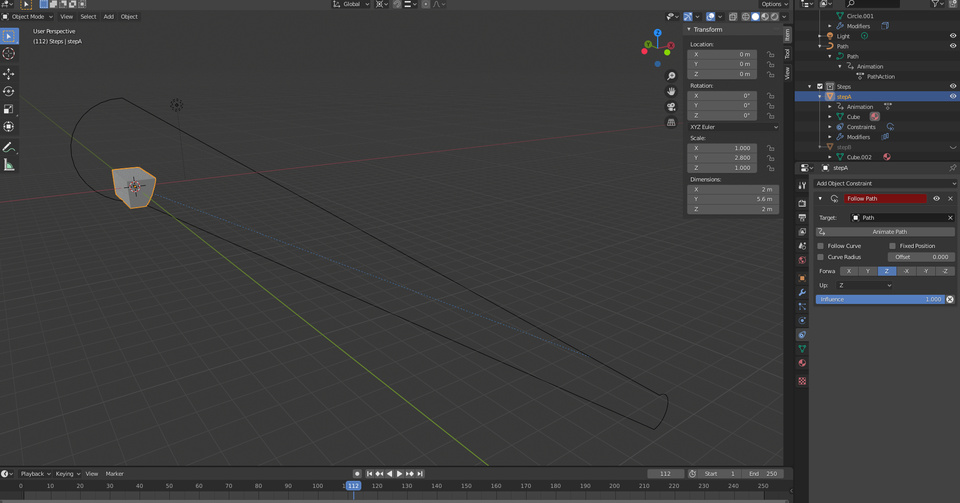Expand the Constraints row under stepA
This screenshot has height=503, width=960.
pyautogui.click(x=830, y=127)
